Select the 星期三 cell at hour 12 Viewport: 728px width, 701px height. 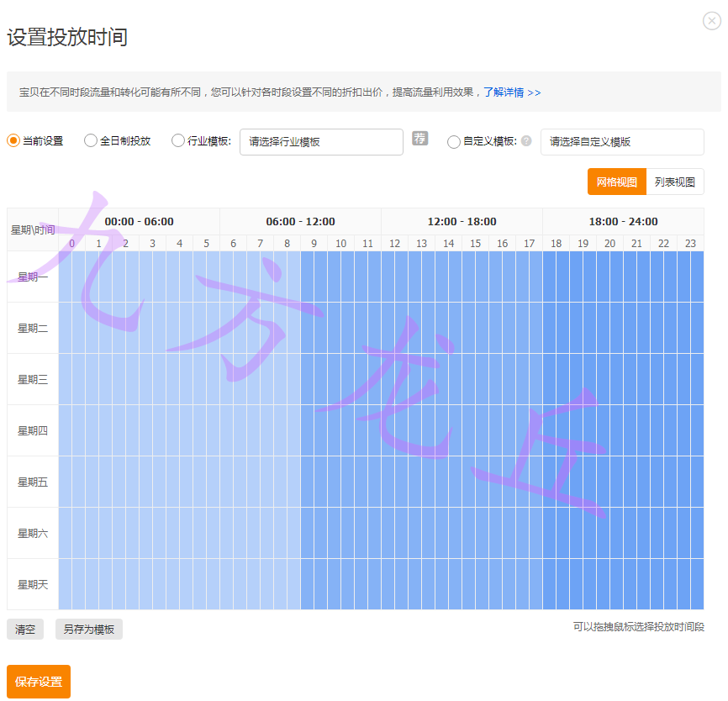395,379
